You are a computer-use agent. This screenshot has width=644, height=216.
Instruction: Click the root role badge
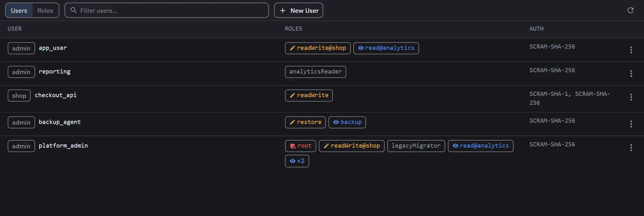[301, 146]
